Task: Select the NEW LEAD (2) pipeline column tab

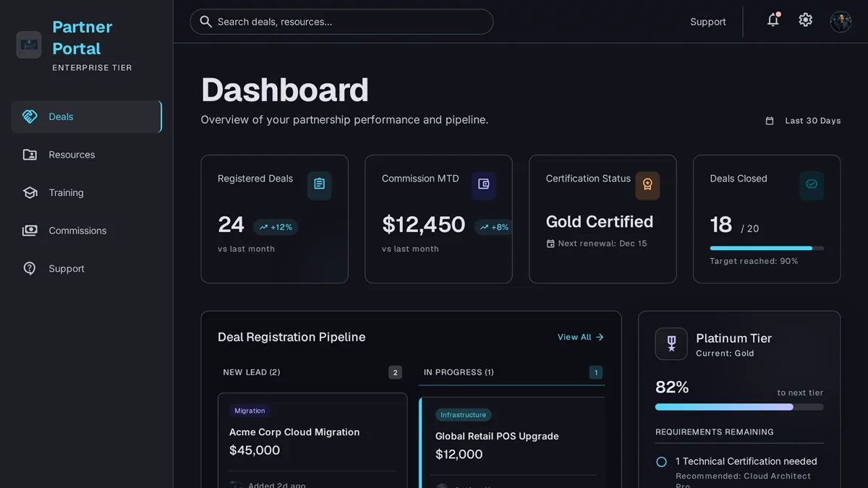Action: click(312, 372)
